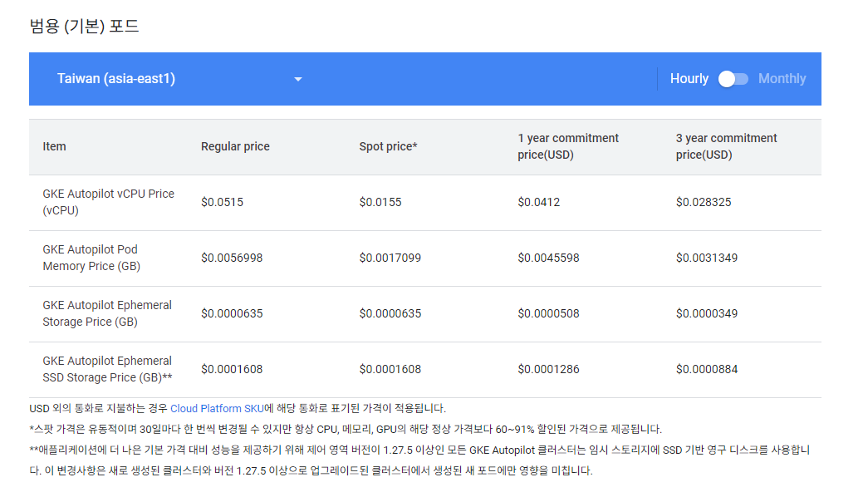Select GKE Autopilot Pod Memory Price label
Viewport: 868px width, 497px height.
click(x=91, y=258)
